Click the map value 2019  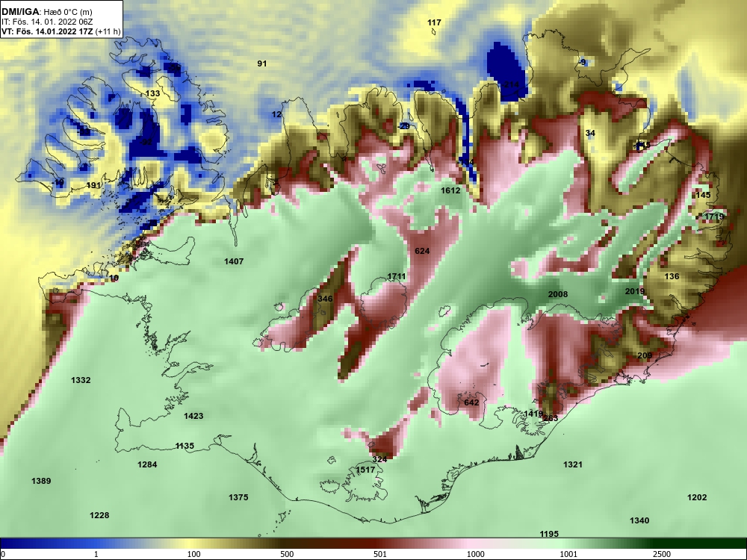pos(634,291)
